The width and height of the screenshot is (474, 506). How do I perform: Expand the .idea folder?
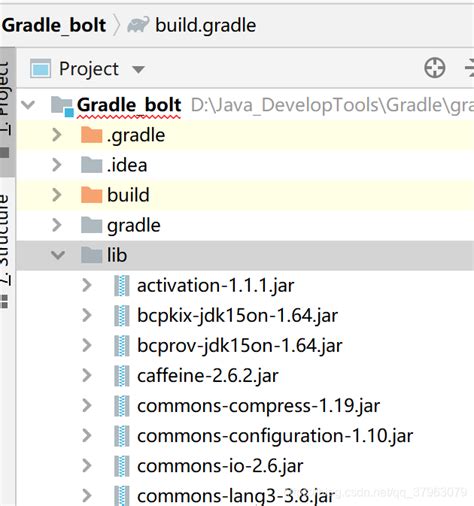[x=57, y=165]
